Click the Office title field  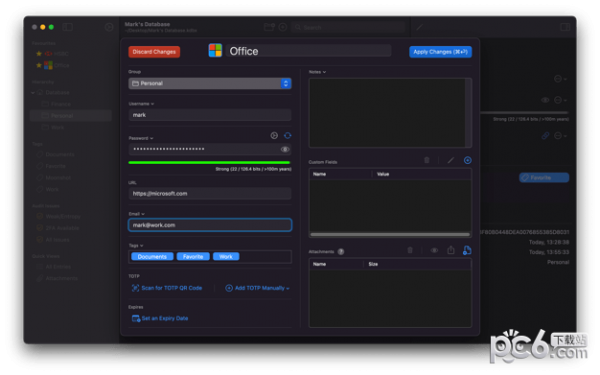click(308, 51)
